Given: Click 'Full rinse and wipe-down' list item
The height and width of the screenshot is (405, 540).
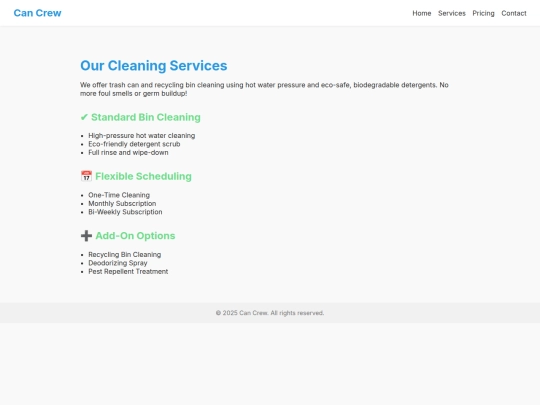Looking at the screenshot, I should coord(128,153).
